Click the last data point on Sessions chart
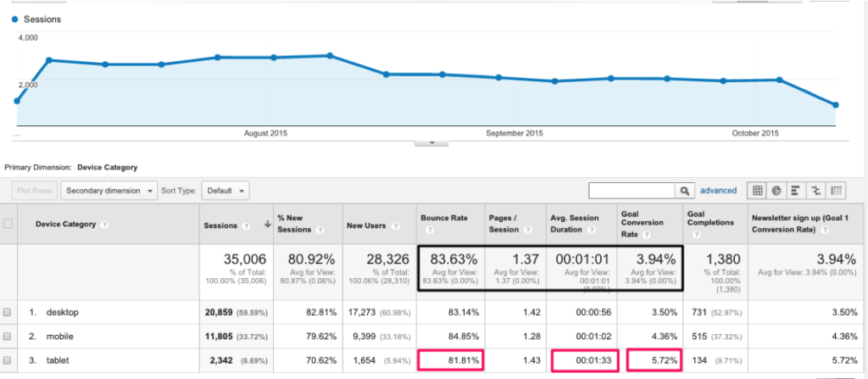The height and width of the screenshot is (379, 868). click(835, 105)
